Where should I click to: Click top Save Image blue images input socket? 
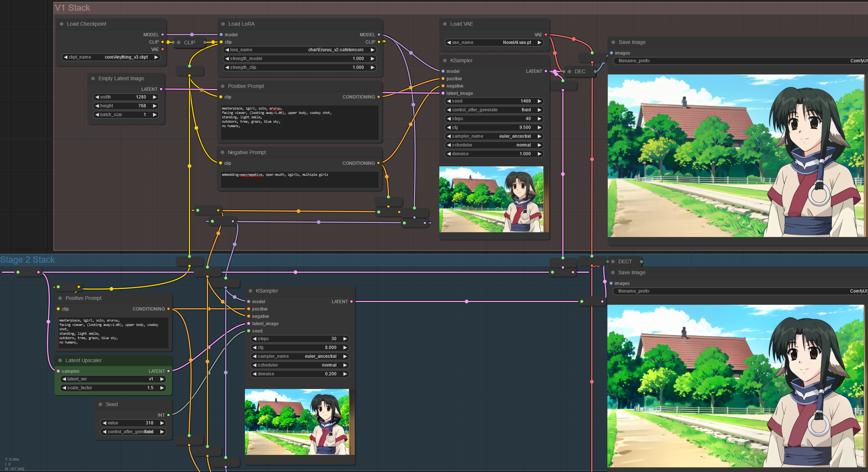611,53
